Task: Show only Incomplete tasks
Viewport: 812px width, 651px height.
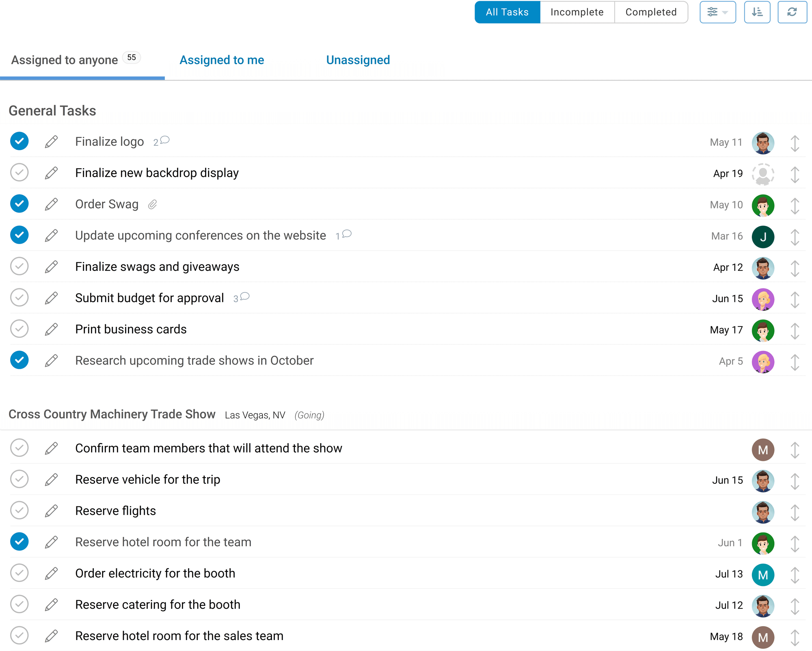Action: point(577,12)
